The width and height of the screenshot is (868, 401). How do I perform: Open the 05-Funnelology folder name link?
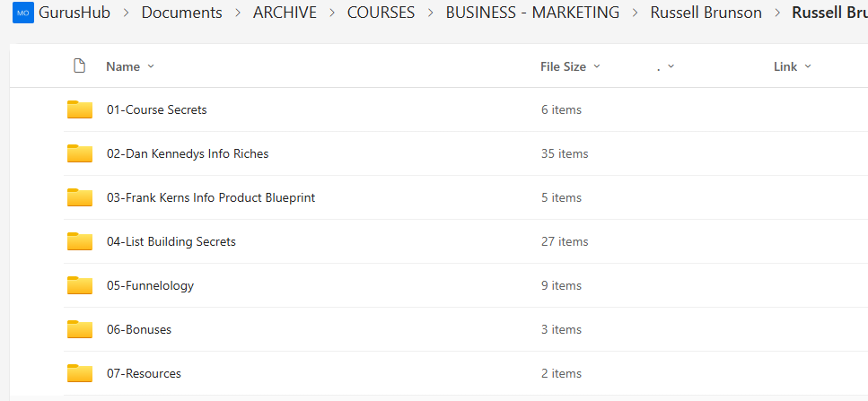(150, 285)
